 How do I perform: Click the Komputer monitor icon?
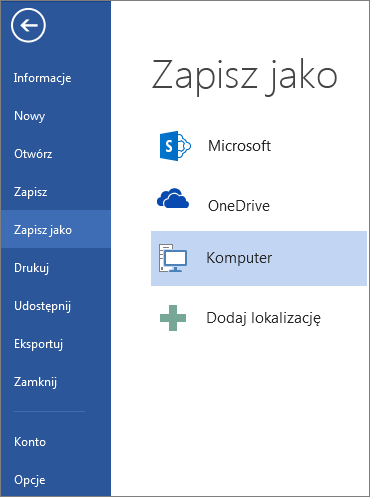pyautogui.click(x=173, y=258)
